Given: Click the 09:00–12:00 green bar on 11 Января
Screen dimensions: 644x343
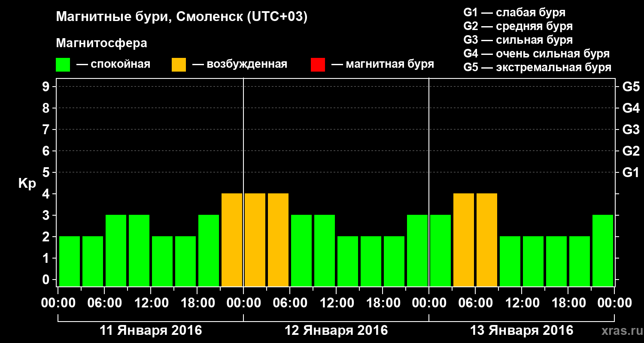Looking at the screenshot, I should [139, 250].
